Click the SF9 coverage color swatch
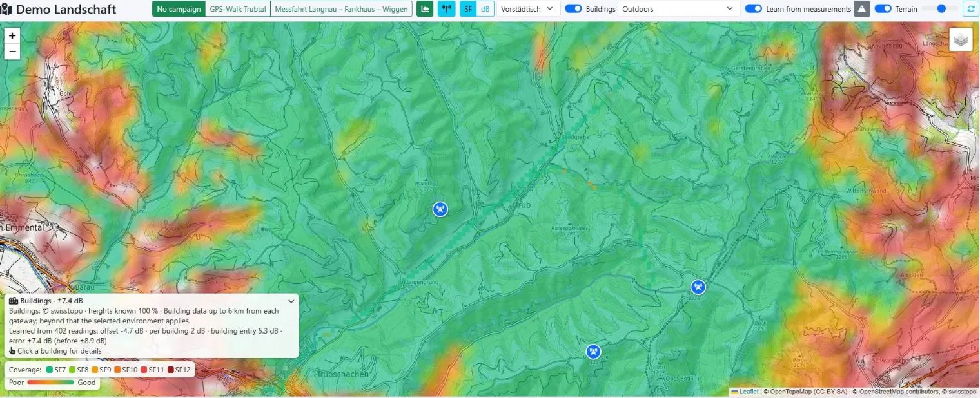Viewport: 980px width, 398px height. (x=94, y=370)
